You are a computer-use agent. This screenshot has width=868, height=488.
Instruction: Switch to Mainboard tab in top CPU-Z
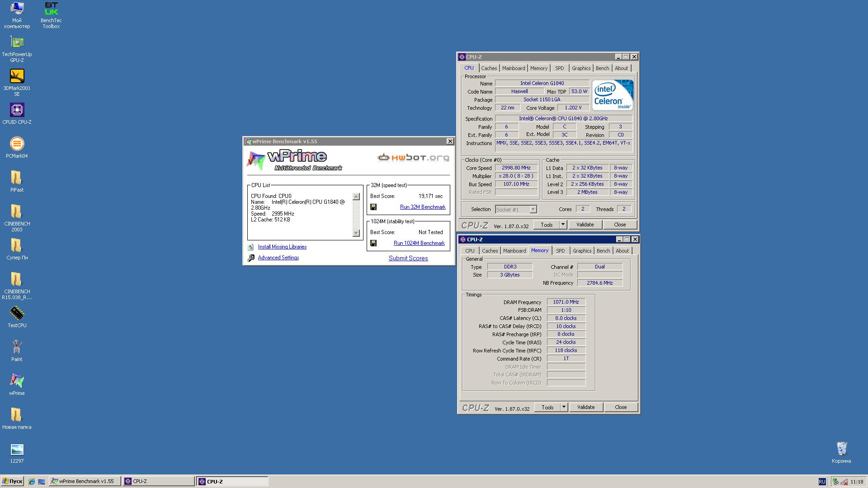pyautogui.click(x=514, y=68)
